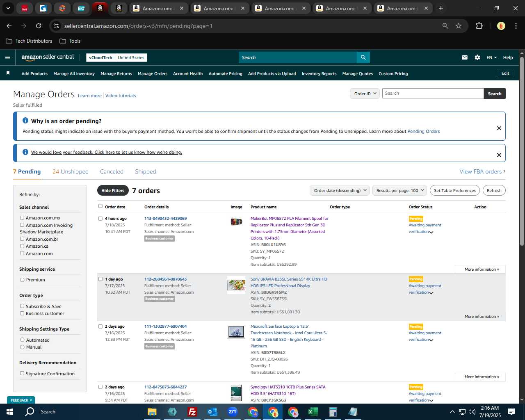The image size is (525, 420).
Task: Open the Results per page dropdown
Action: click(x=399, y=190)
